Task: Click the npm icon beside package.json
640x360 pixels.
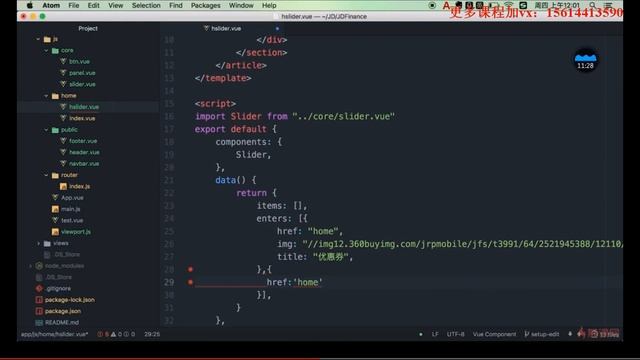Action: click(x=39, y=311)
